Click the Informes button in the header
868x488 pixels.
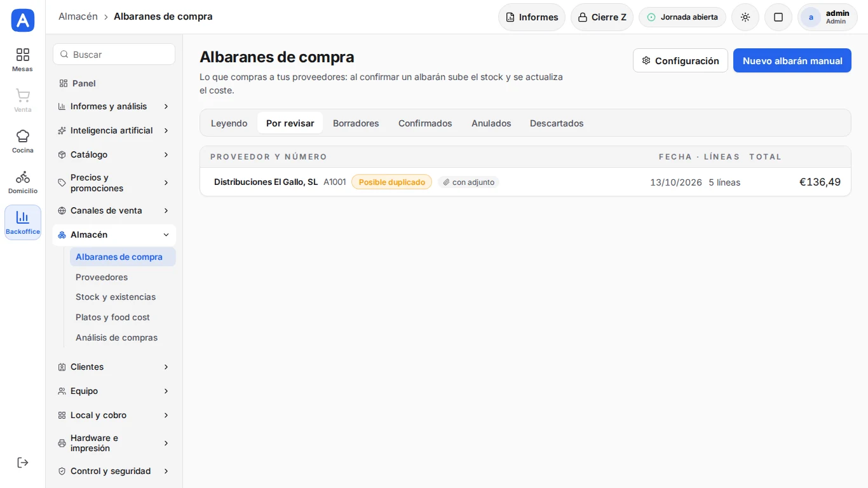tap(532, 17)
